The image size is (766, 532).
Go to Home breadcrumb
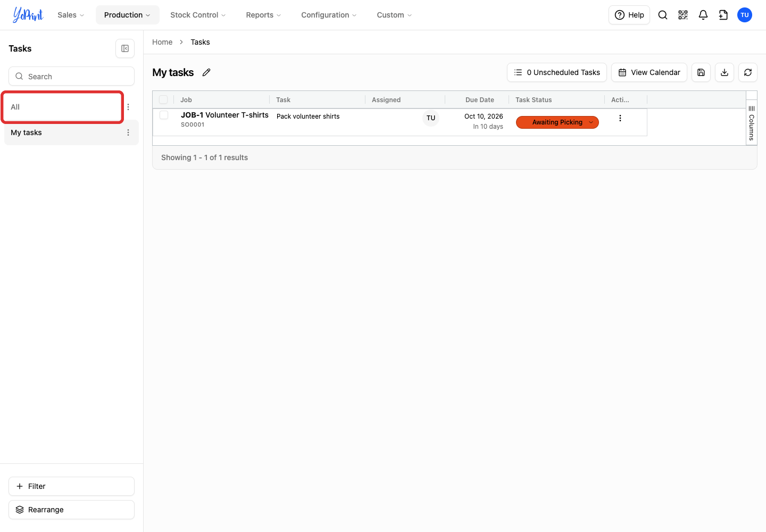point(162,42)
